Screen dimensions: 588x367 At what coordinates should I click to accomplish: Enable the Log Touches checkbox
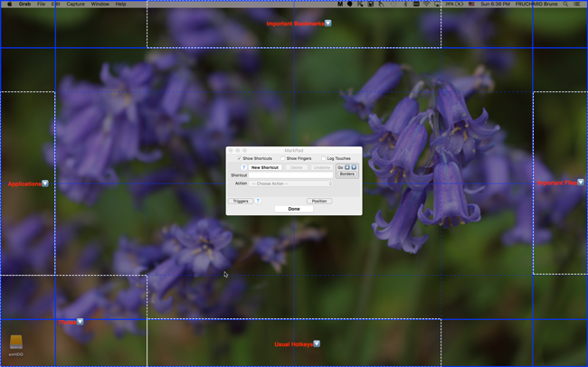(324, 158)
